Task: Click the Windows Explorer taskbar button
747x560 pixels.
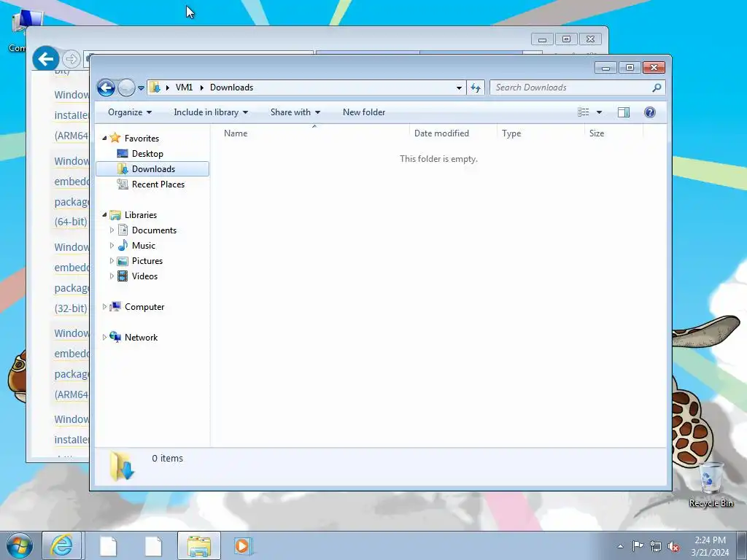Action: 199,545
